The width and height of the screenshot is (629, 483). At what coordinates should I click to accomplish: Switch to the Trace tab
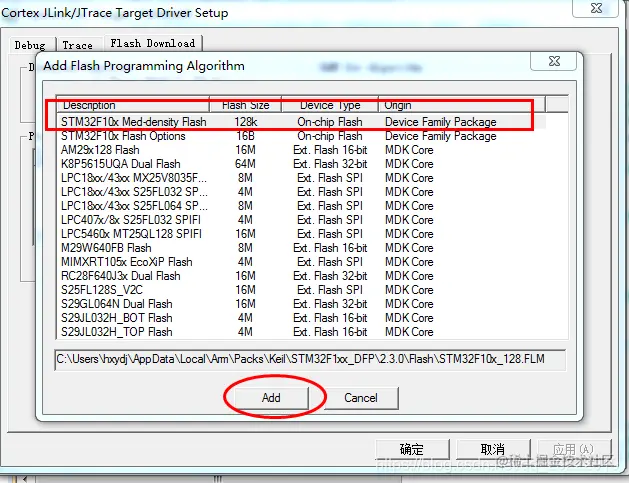(x=78, y=45)
